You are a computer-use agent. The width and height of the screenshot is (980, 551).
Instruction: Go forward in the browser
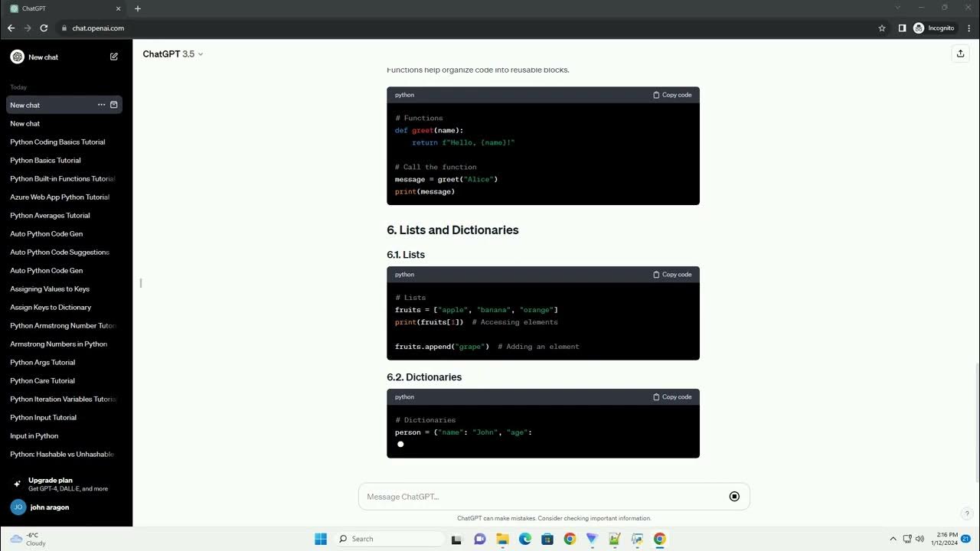point(28,28)
